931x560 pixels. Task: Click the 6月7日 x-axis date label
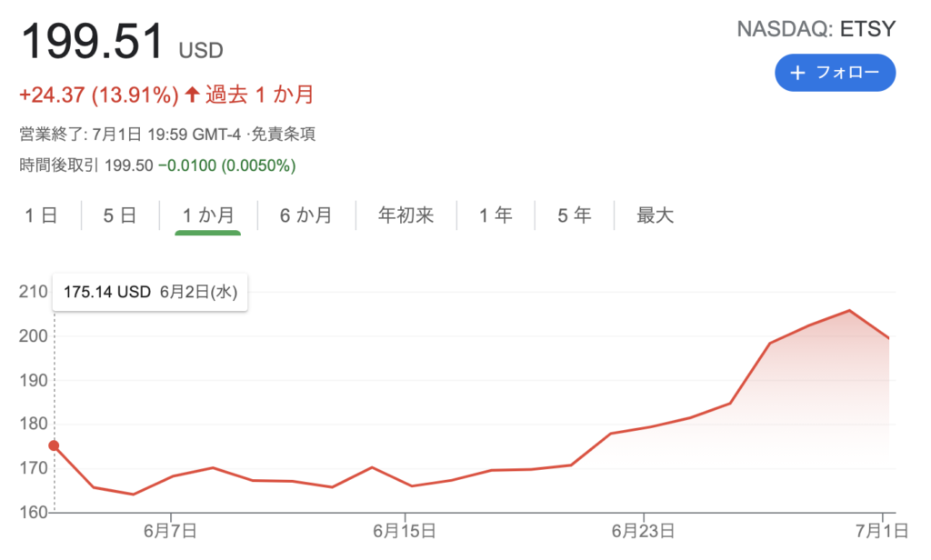[x=172, y=529]
